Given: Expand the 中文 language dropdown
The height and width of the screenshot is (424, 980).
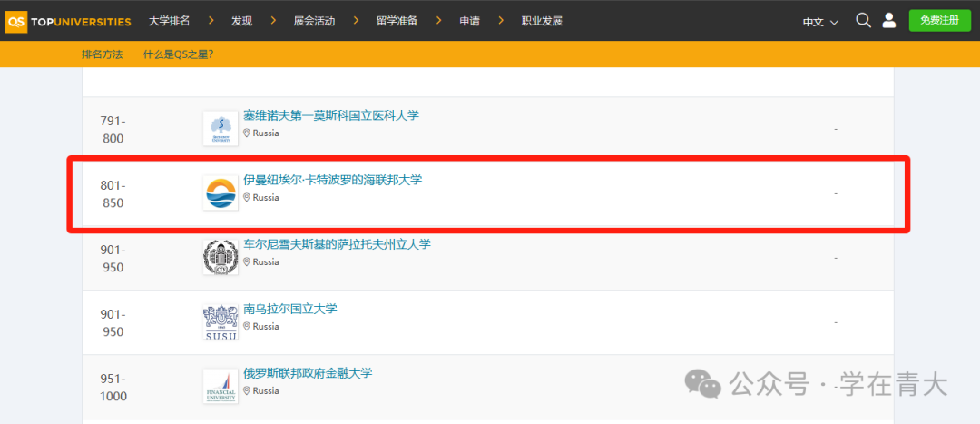Looking at the screenshot, I should 820,22.
